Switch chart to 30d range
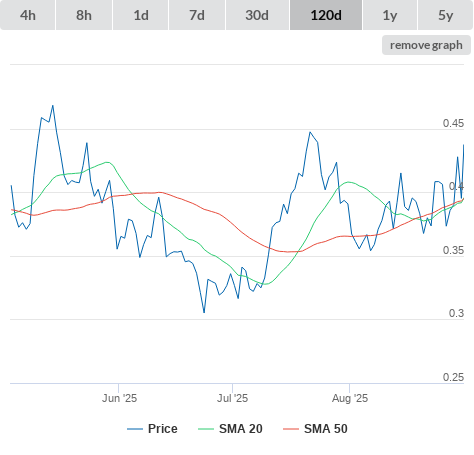474x455 pixels. coord(257,15)
